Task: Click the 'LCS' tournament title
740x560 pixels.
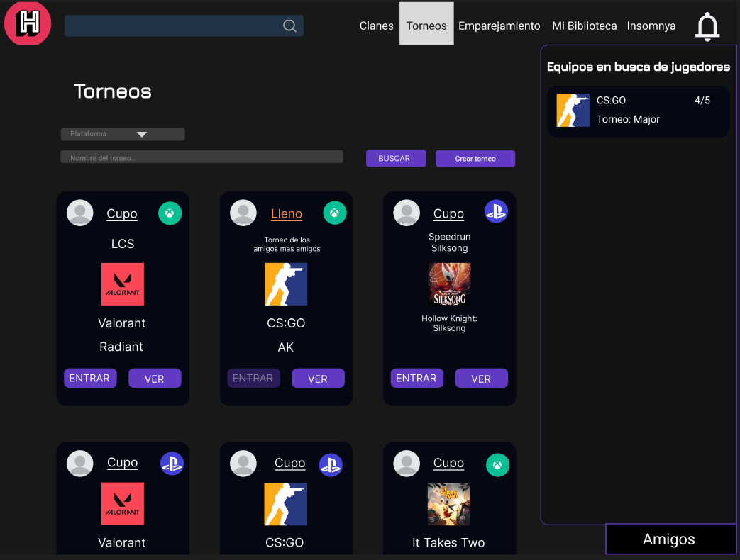Action: tap(123, 244)
